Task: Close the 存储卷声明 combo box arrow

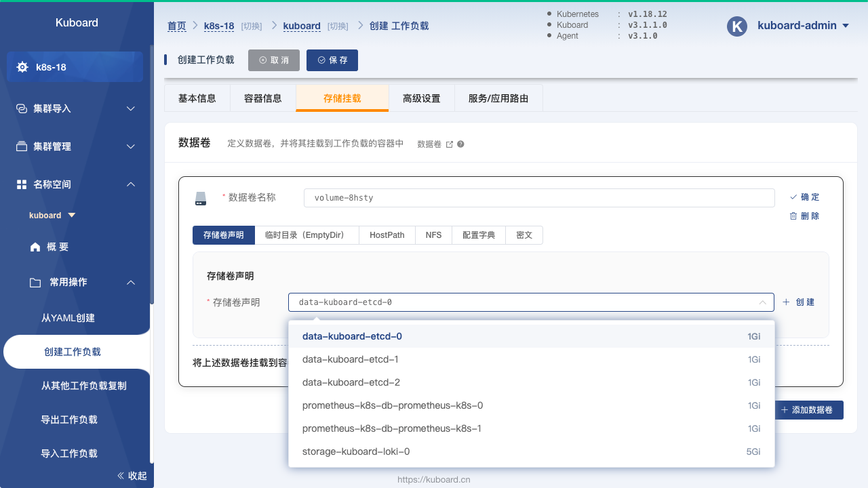Action: click(x=763, y=302)
